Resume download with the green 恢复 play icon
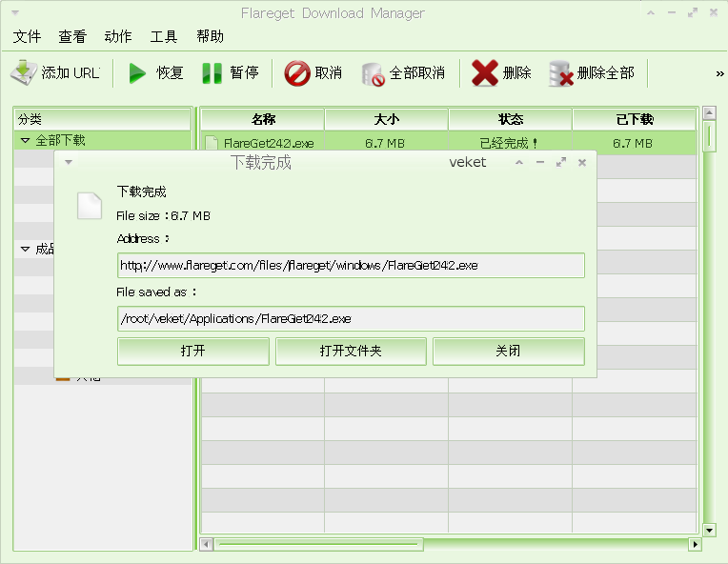 [x=137, y=73]
